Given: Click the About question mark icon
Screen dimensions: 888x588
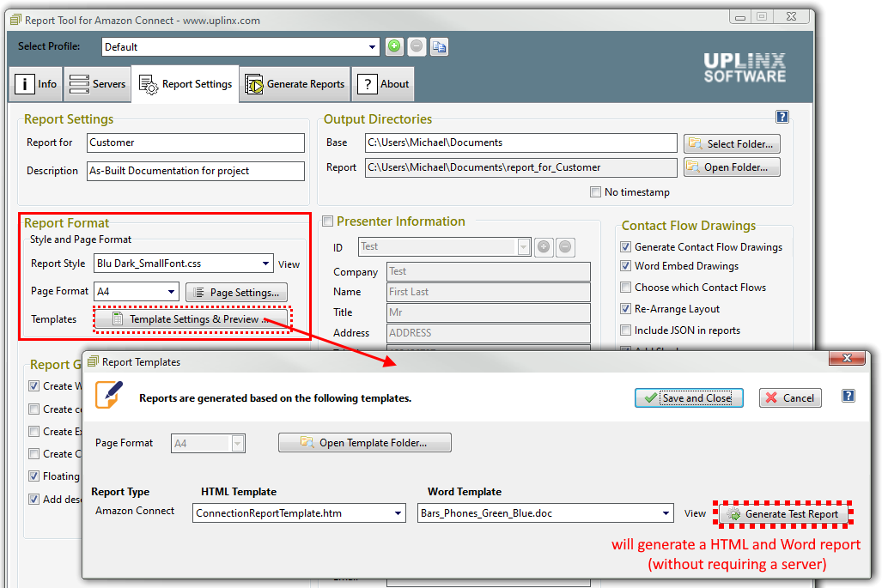Looking at the screenshot, I should coord(367,84).
